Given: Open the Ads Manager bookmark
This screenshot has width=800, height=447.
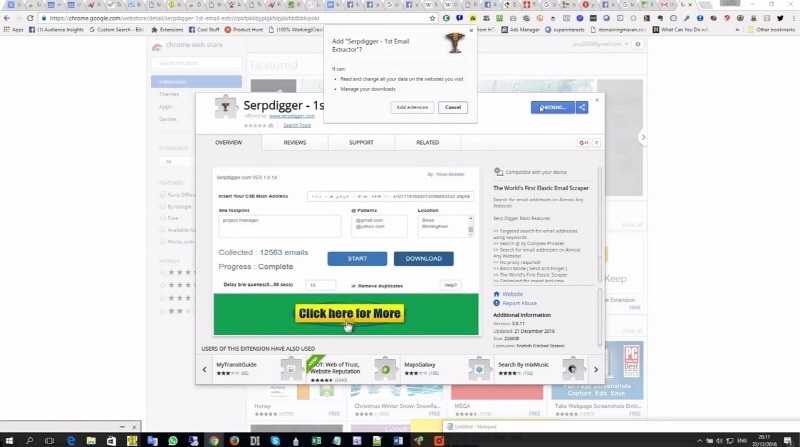Looking at the screenshot, I should (x=520, y=30).
